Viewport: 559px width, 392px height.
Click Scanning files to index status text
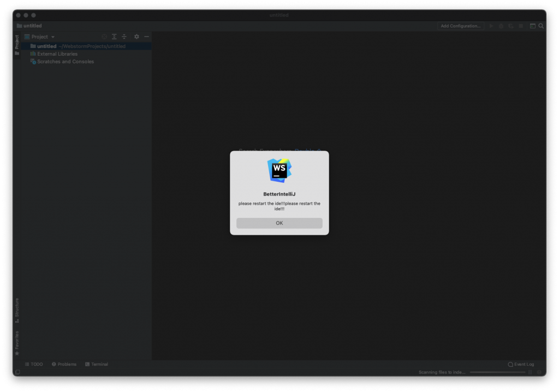[442, 372]
